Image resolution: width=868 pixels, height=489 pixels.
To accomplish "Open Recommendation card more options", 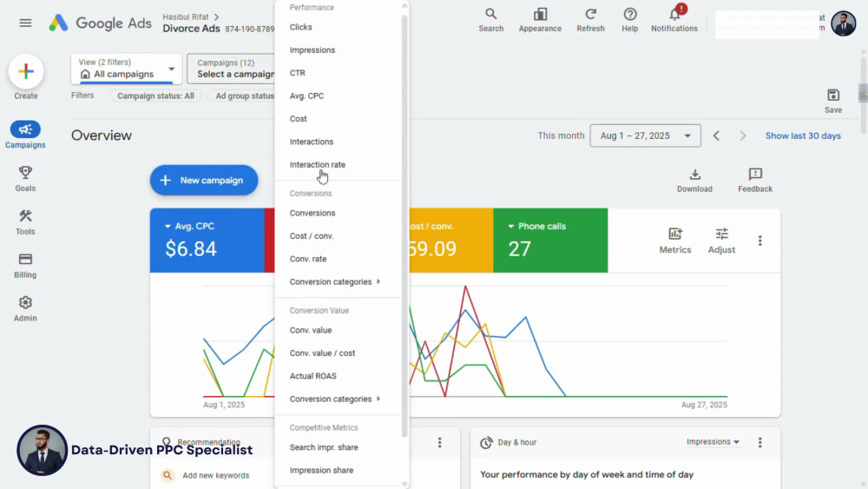I will pos(439,442).
